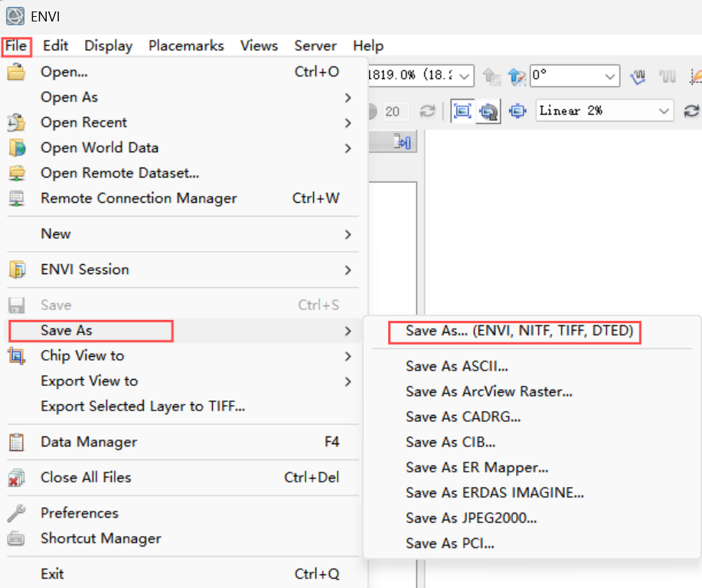
Task: Click the Open Recent clock icon
Action: point(17,122)
